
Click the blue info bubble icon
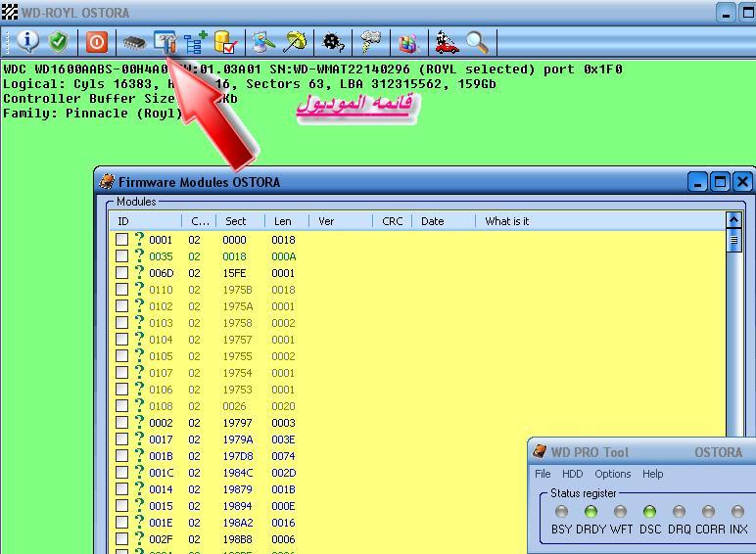[27, 41]
